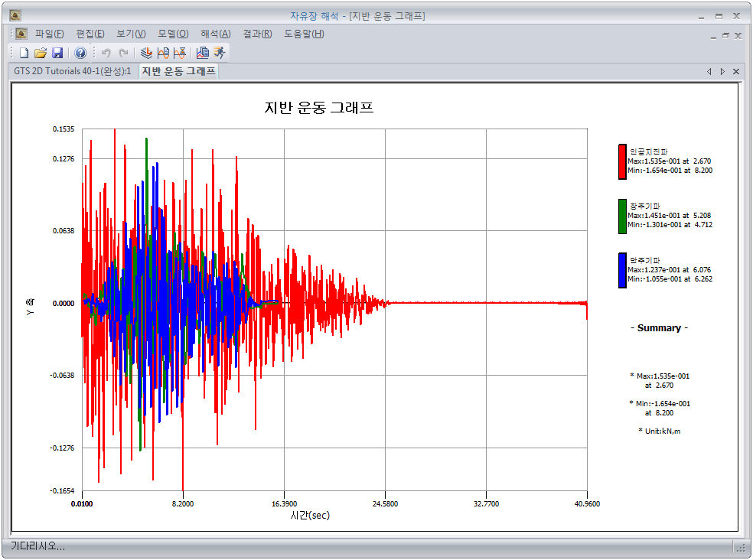
Task: Click the x-axis value 40.9600
Action: pyautogui.click(x=587, y=504)
